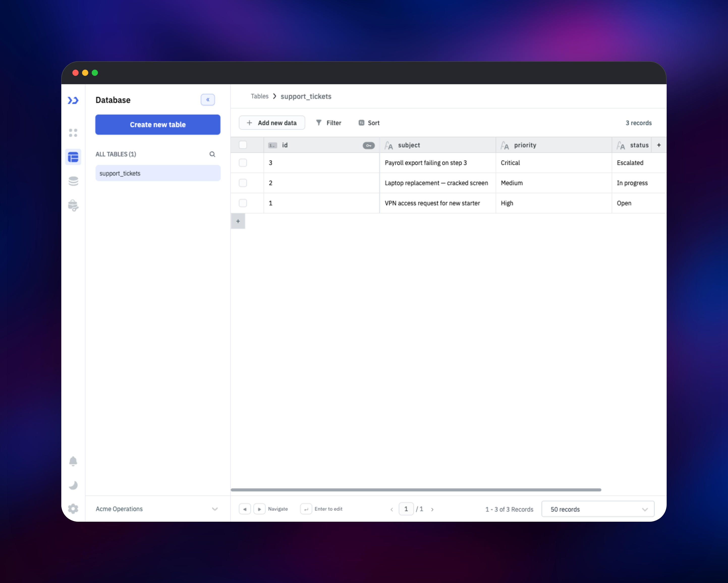Click the id cell showing 1
728x583 pixels.
click(x=321, y=203)
